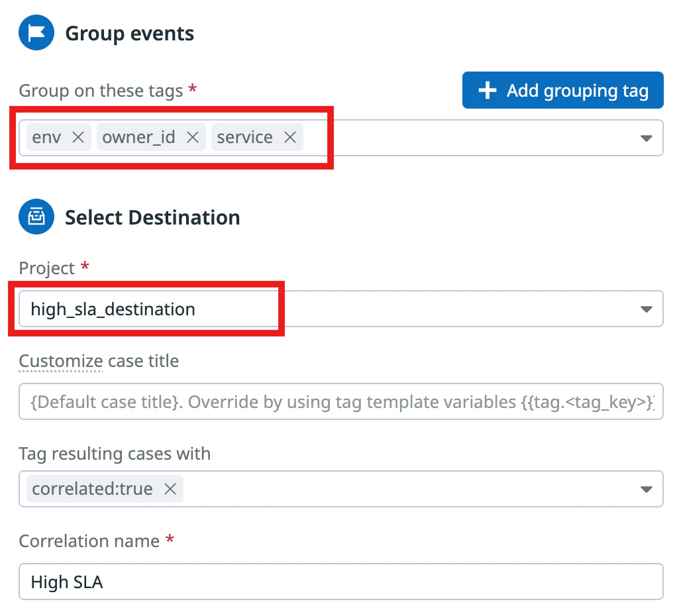Click the Customize case title input field
The width and height of the screenshot is (681, 616).
(x=341, y=401)
